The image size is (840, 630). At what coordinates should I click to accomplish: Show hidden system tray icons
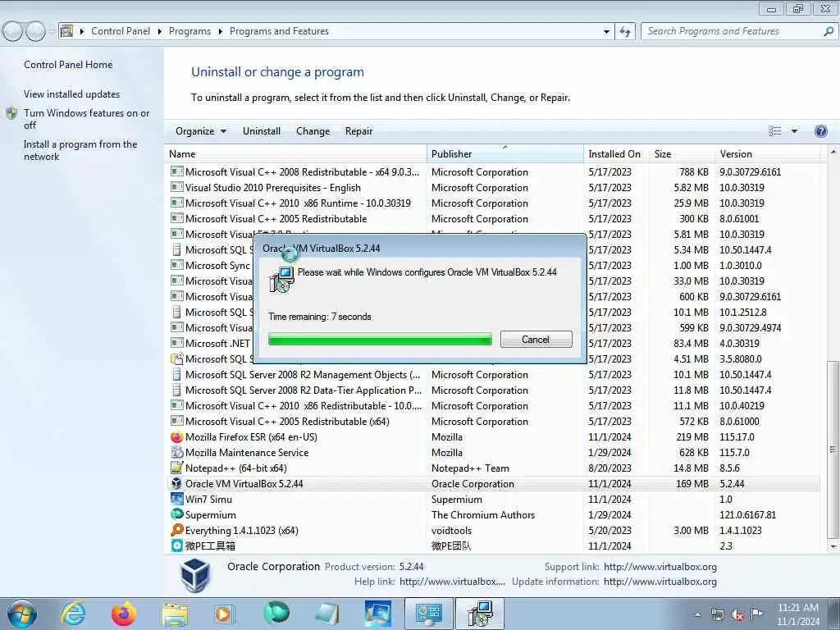[697, 615]
